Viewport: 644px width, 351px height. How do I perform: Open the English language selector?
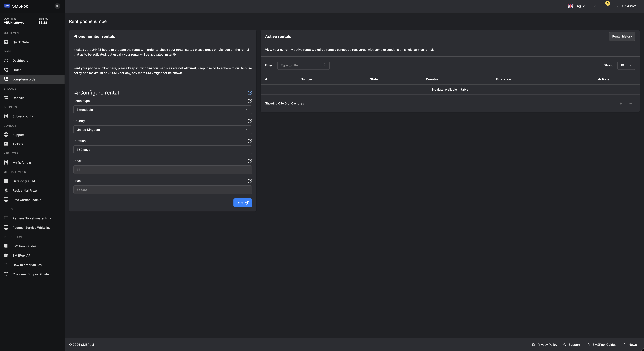click(577, 6)
